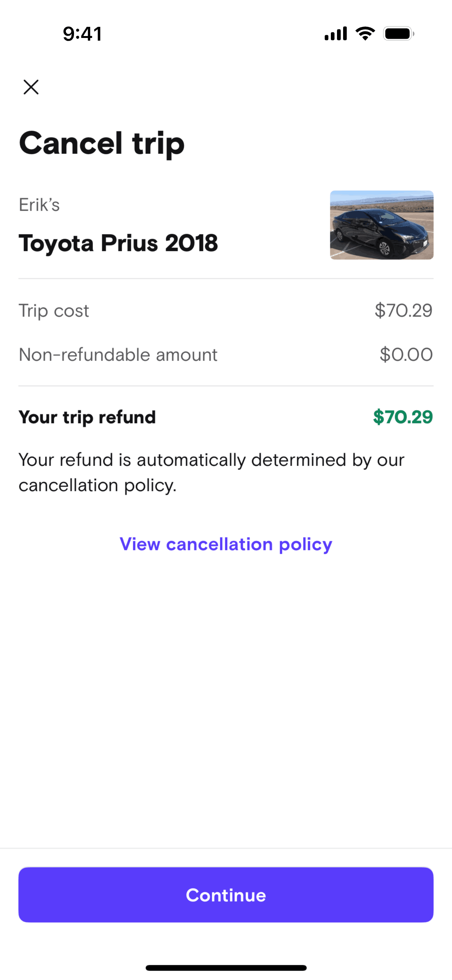The height and width of the screenshot is (980, 452).
Task: Tap the Your trip refund label
Action: (87, 417)
